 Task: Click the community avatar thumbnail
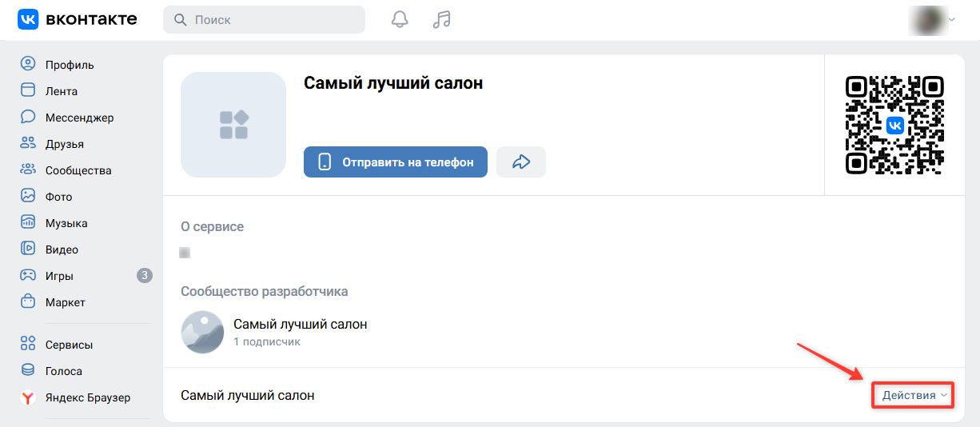tap(202, 332)
